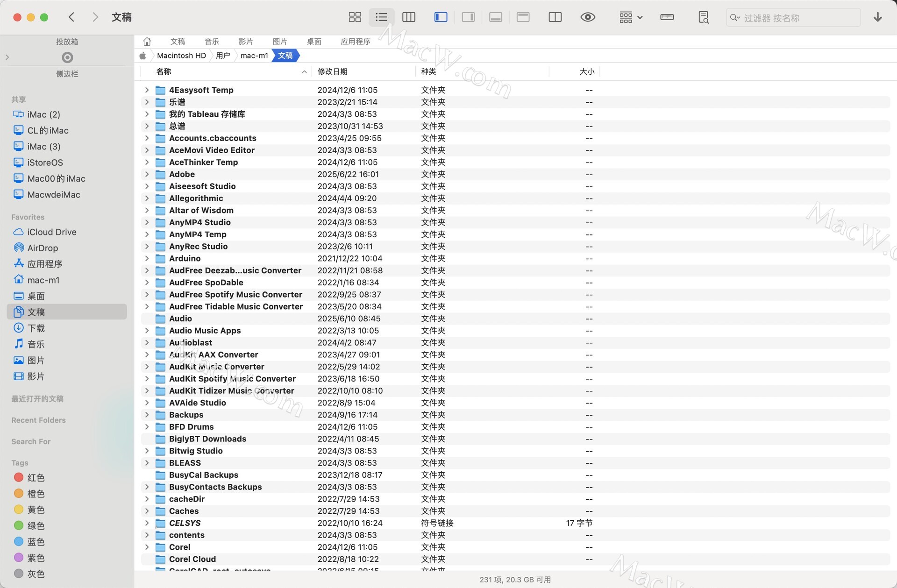Open 音乐 in the favorites bar
The image size is (897, 588).
(212, 42)
